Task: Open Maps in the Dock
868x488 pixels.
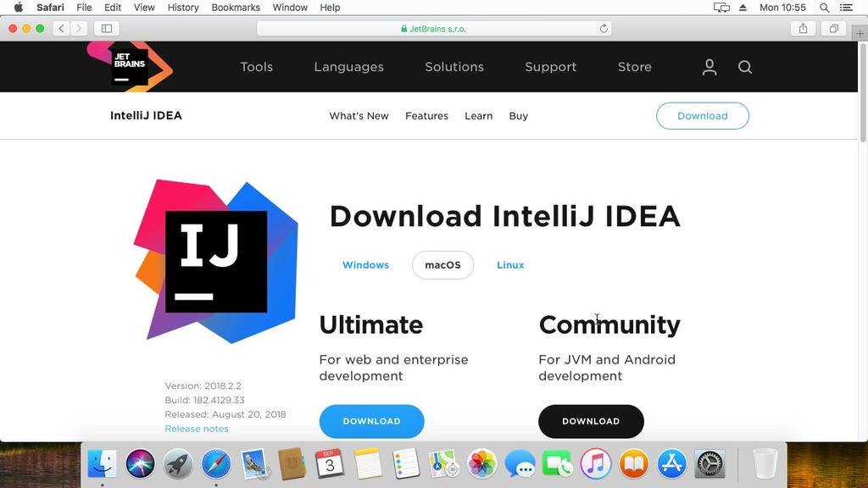Action: (444, 463)
